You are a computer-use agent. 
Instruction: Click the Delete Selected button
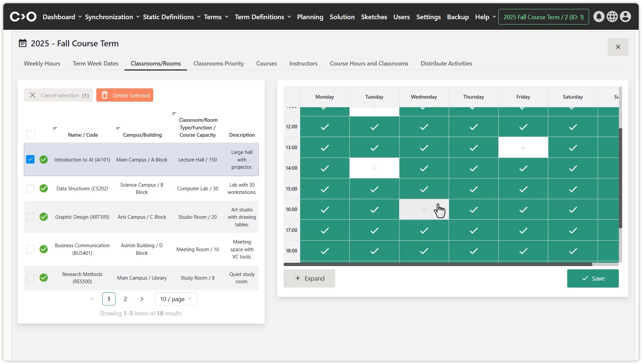click(125, 95)
